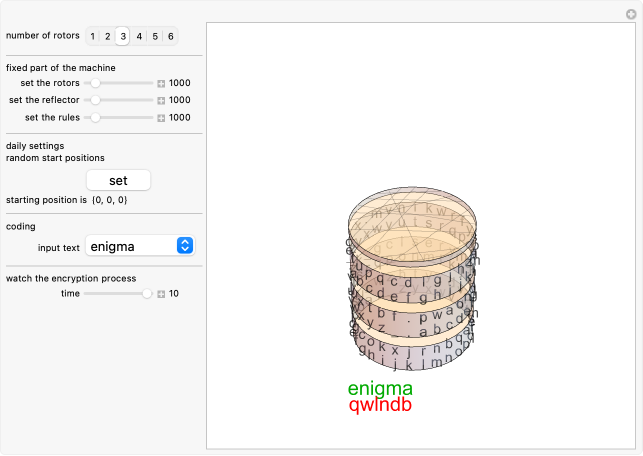This screenshot has width=643, height=456.
Task: Select 6 rotors option
Action: (171, 36)
